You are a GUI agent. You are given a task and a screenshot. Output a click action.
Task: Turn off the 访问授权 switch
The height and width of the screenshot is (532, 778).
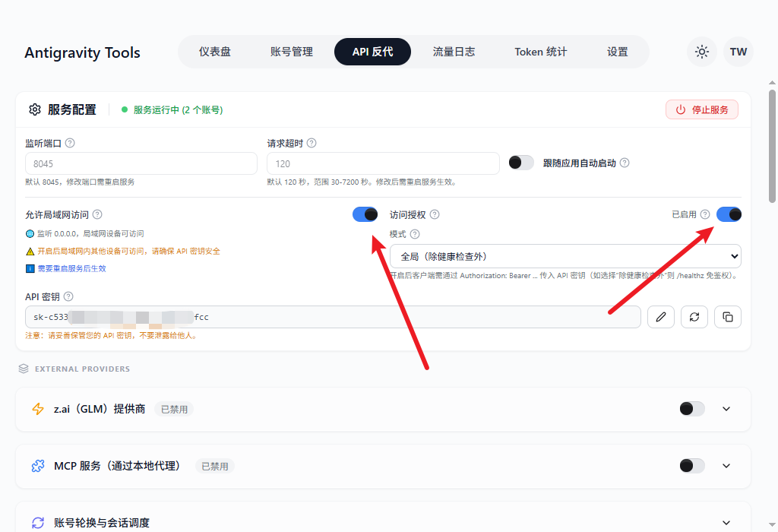pos(729,214)
